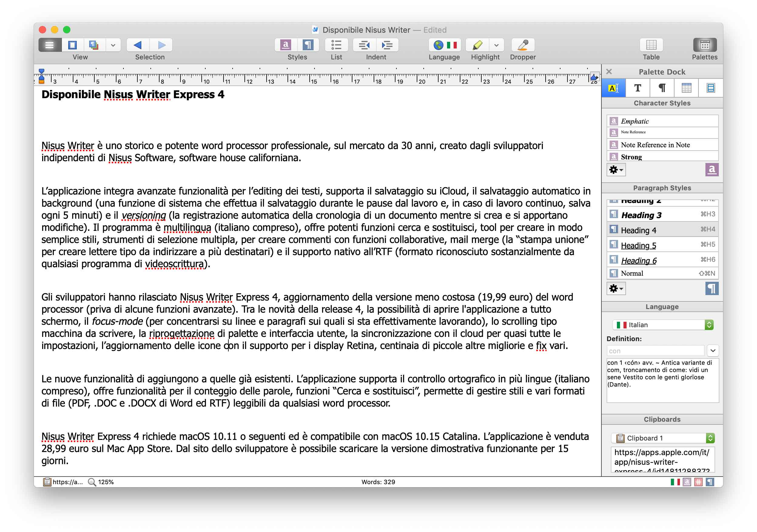
Task: Open the Italian language dropdown
Action: [x=663, y=325]
